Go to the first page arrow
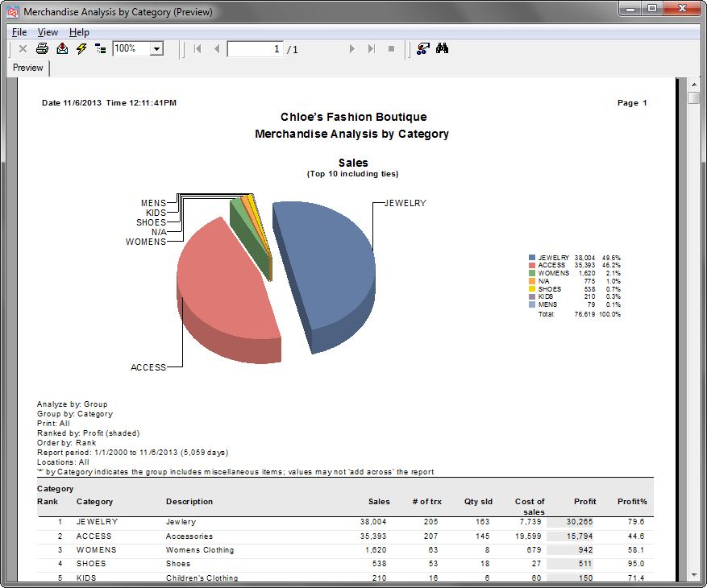Viewport: 707px width, 588px height. tap(198, 49)
